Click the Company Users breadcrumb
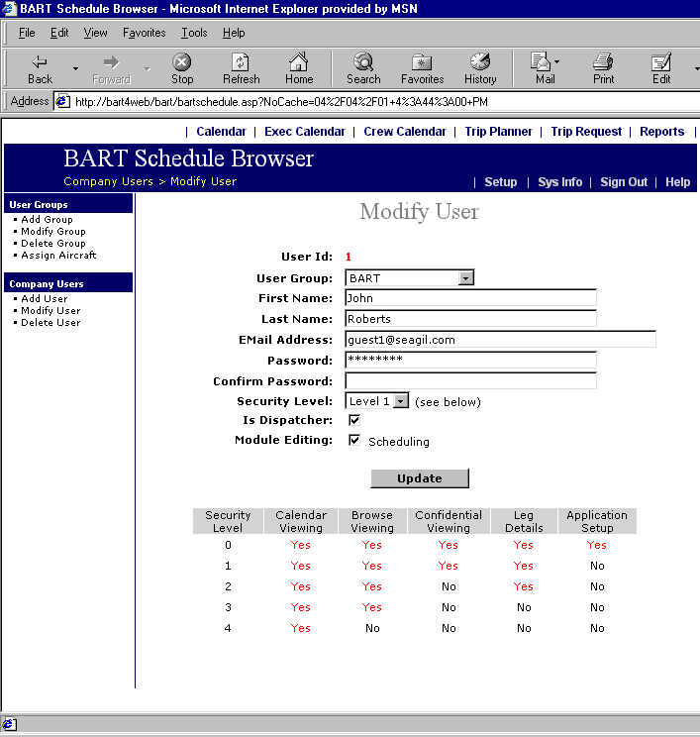This screenshot has height=737, width=700. 109,181
